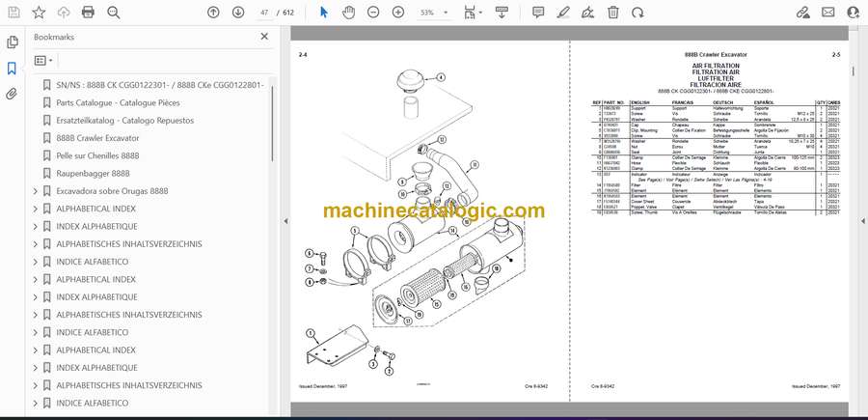This screenshot has height=420, width=868.
Task: Close the Bookmarks panel
Action: click(x=264, y=37)
